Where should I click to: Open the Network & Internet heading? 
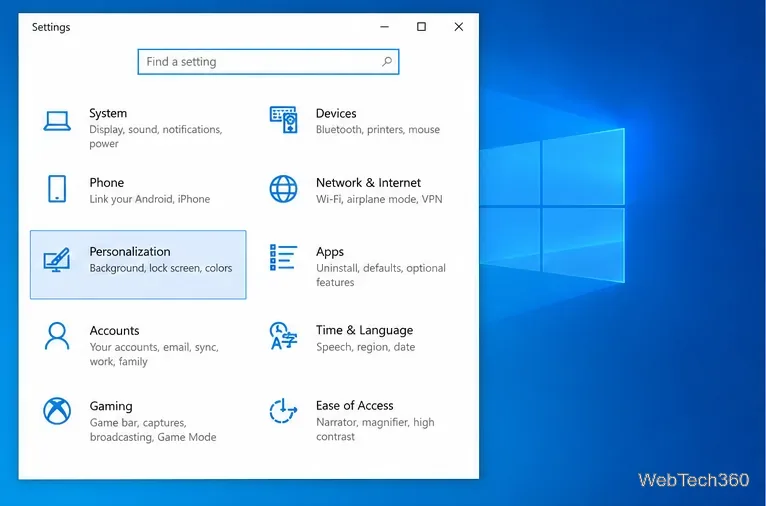[x=368, y=183]
